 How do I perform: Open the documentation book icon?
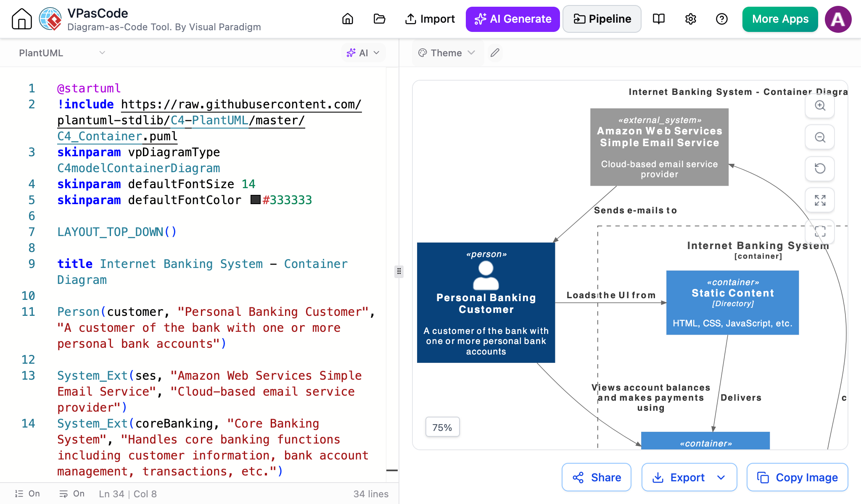click(x=659, y=19)
